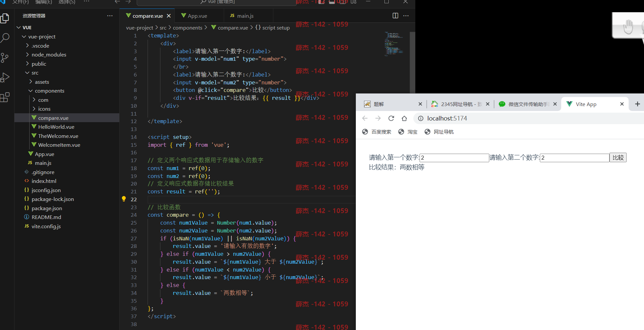Expand the .vscode folder
The height and width of the screenshot is (330, 644).
[27, 46]
